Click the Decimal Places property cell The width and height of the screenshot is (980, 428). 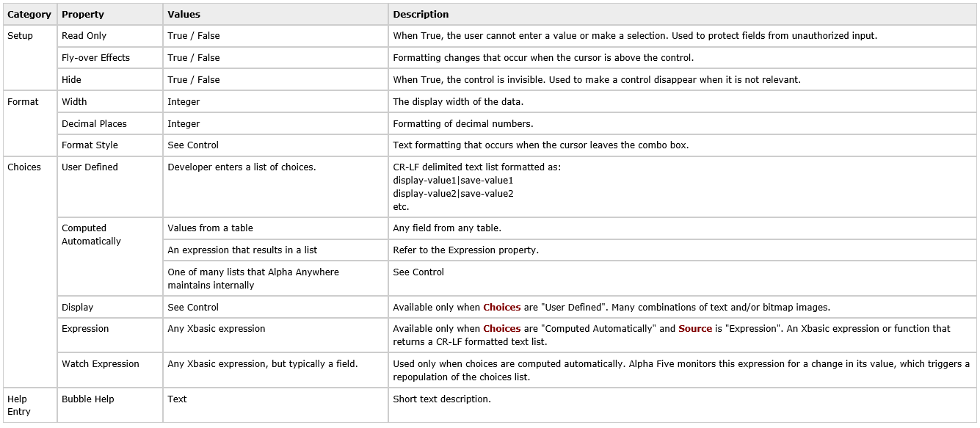(x=110, y=123)
